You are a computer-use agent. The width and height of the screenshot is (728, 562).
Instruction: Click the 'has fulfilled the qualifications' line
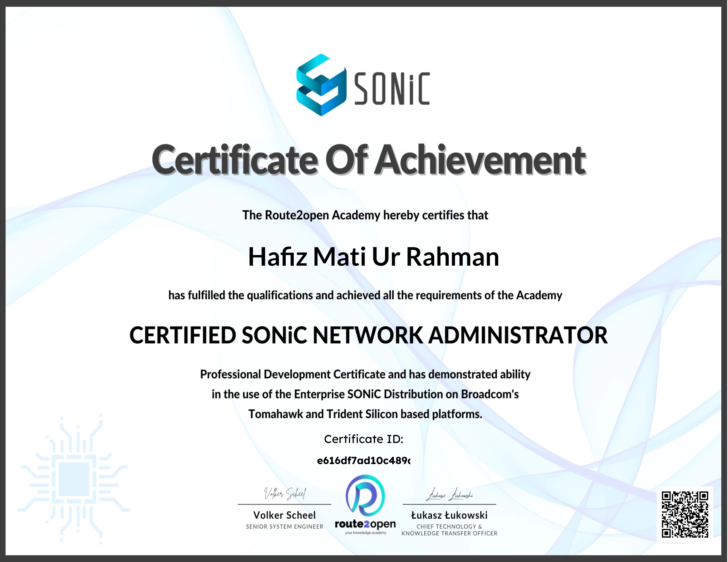coord(365,295)
